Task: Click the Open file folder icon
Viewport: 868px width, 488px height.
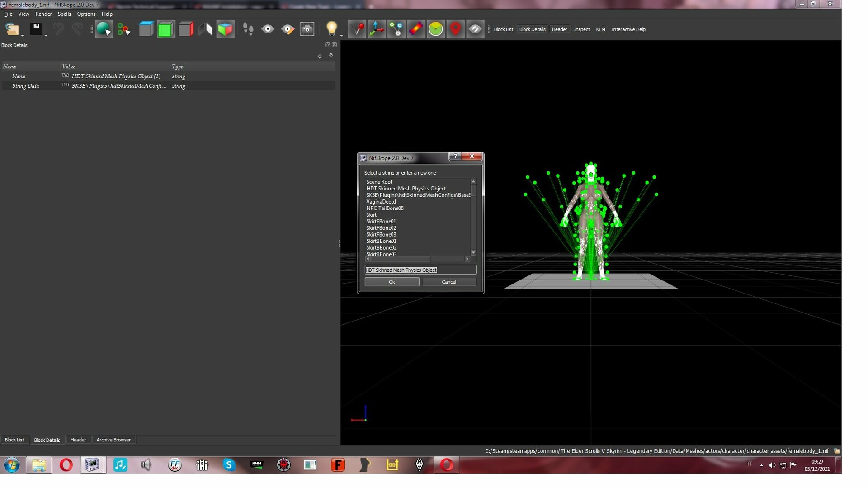Action: point(12,29)
